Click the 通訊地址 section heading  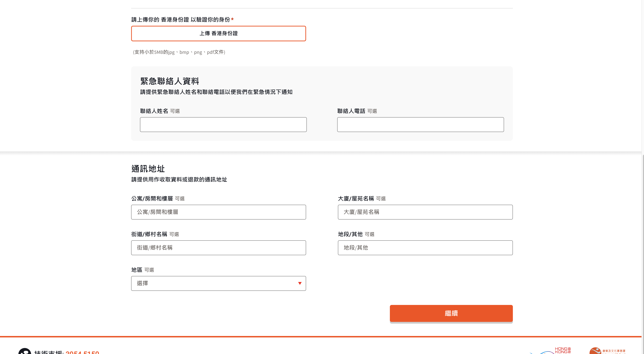tap(148, 169)
